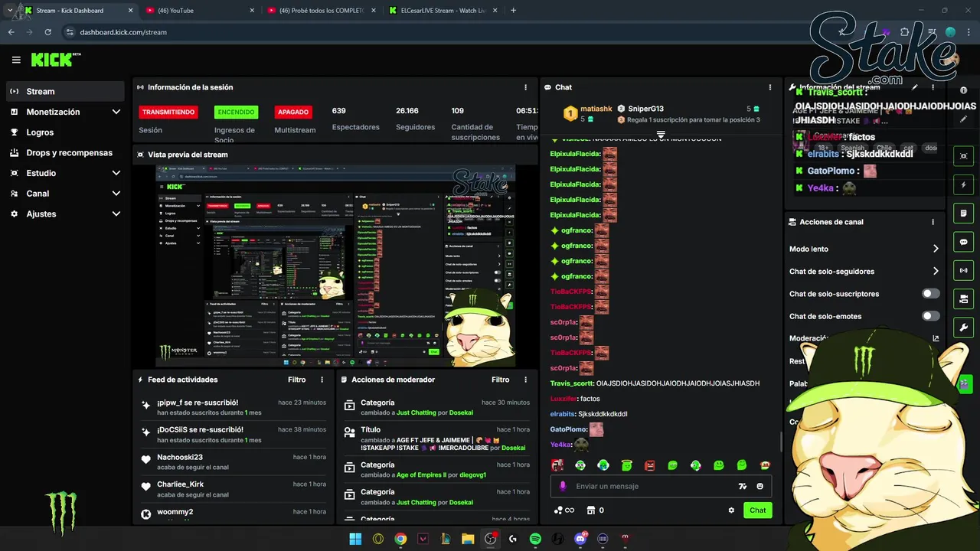The width and height of the screenshot is (980, 551).
Task: Click the chat bubble icon in right sidebar
Action: (964, 242)
